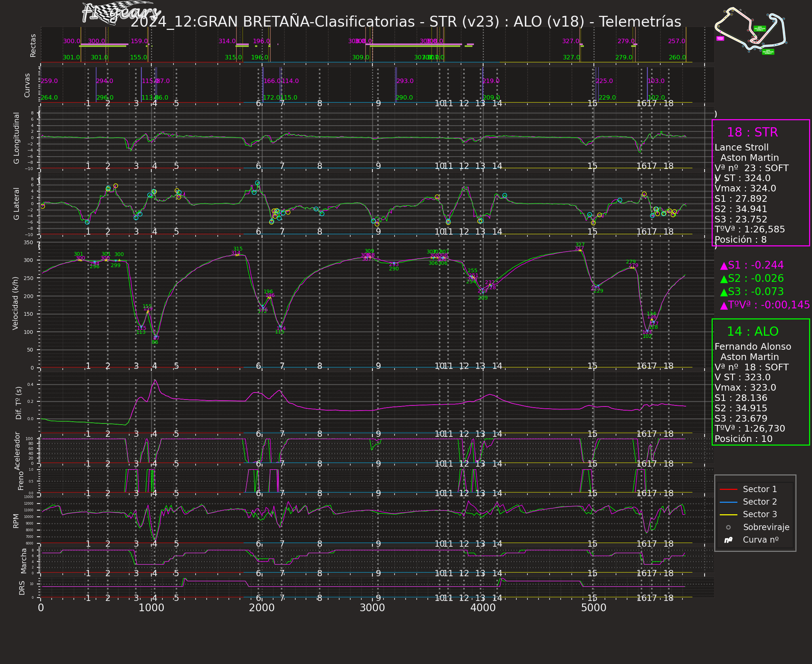The height and width of the screenshot is (664, 812).
Task: Click the Velocidad (k/h) axis label
Action: (x=15, y=303)
